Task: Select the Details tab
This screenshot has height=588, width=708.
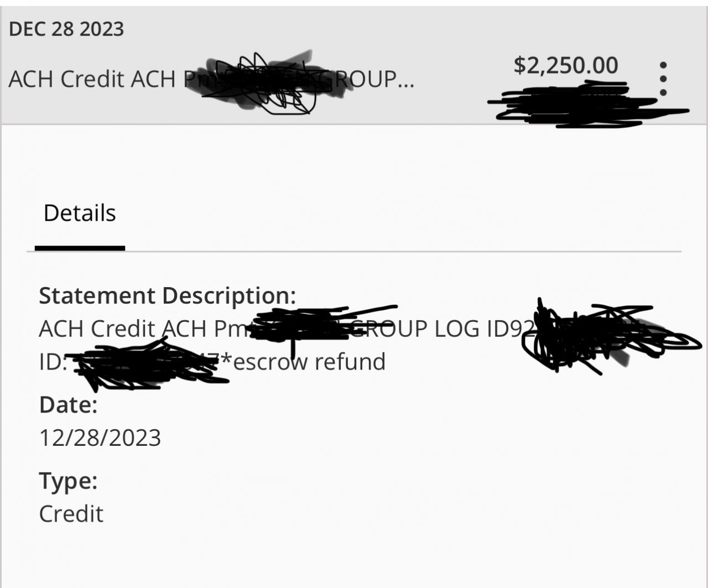Action: pos(80,213)
